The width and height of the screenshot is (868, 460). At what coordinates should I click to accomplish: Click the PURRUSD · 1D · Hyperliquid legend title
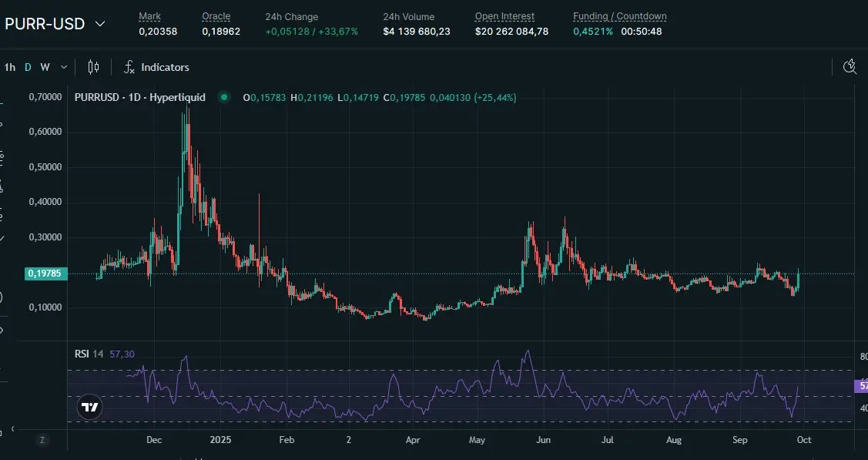tap(140, 97)
